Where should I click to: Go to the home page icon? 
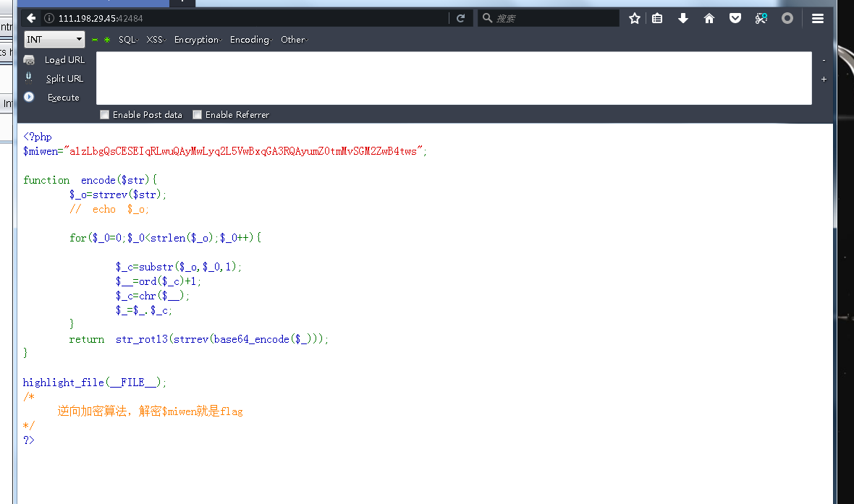click(709, 19)
